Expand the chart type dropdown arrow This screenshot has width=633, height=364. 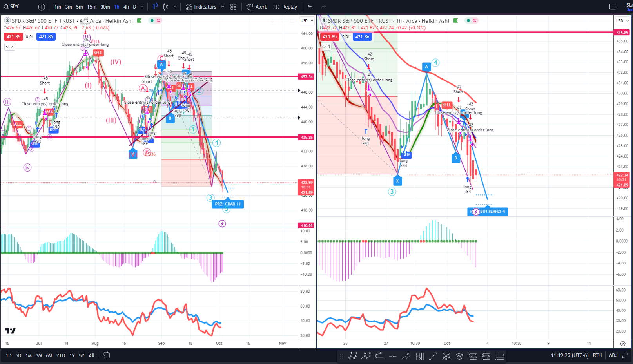(x=175, y=7)
